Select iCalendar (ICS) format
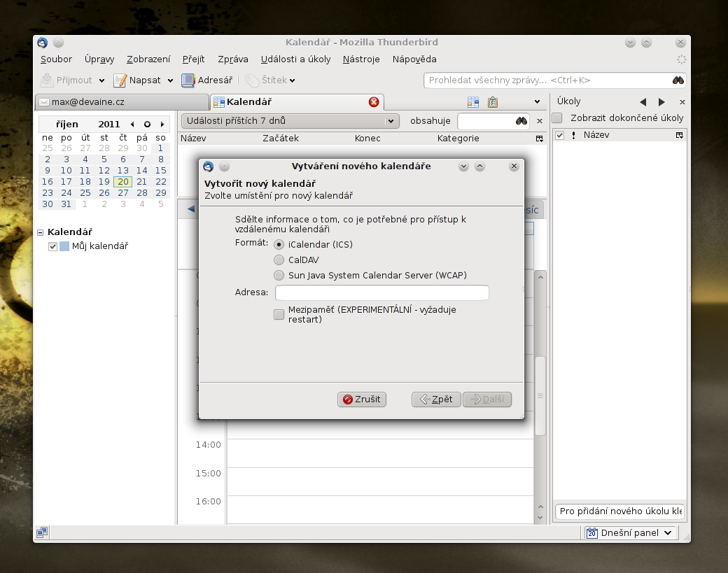The height and width of the screenshot is (573, 728). point(279,244)
